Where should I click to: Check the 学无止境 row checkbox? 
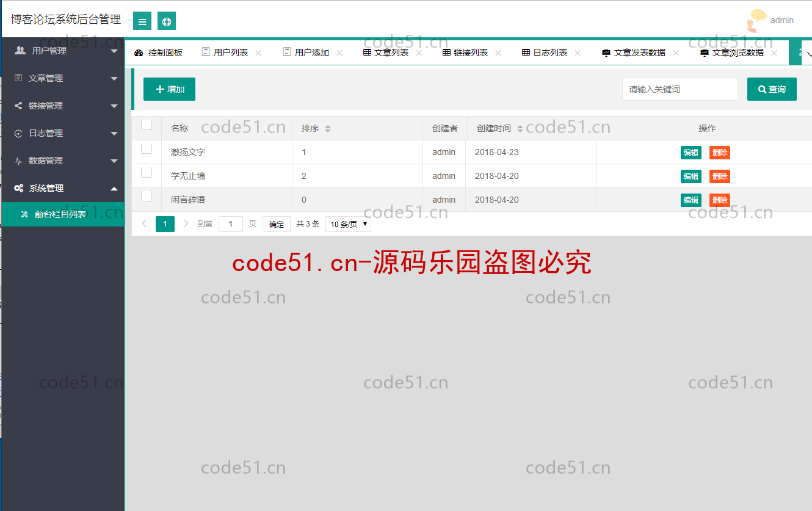[x=147, y=172]
